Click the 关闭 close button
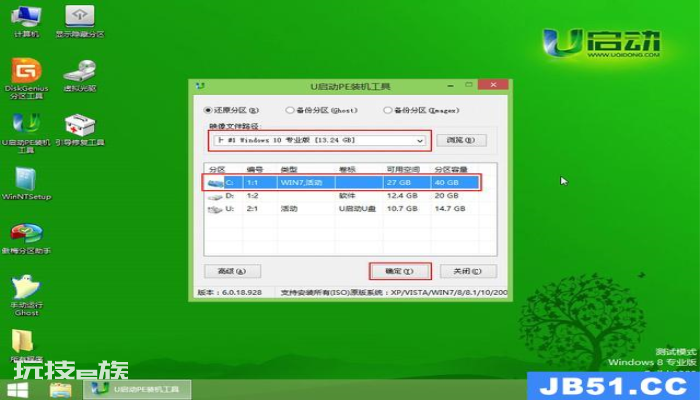Screen dimensions: 700x400 coord(468,271)
